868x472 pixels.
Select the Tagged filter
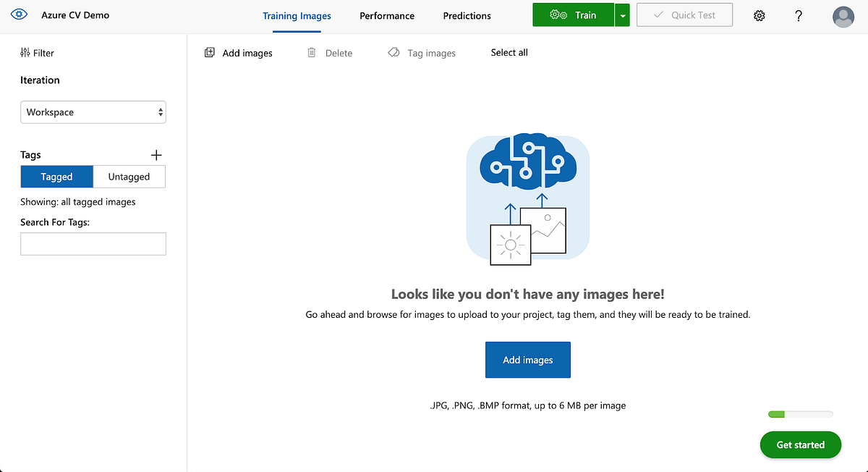(x=56, y=176)
